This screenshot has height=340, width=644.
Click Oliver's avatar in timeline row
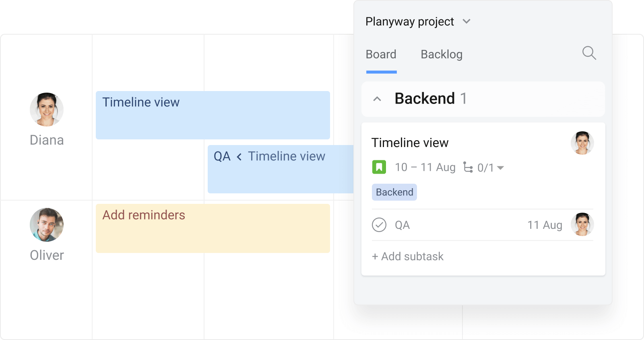pyautogui.click(x=47, y=225)
